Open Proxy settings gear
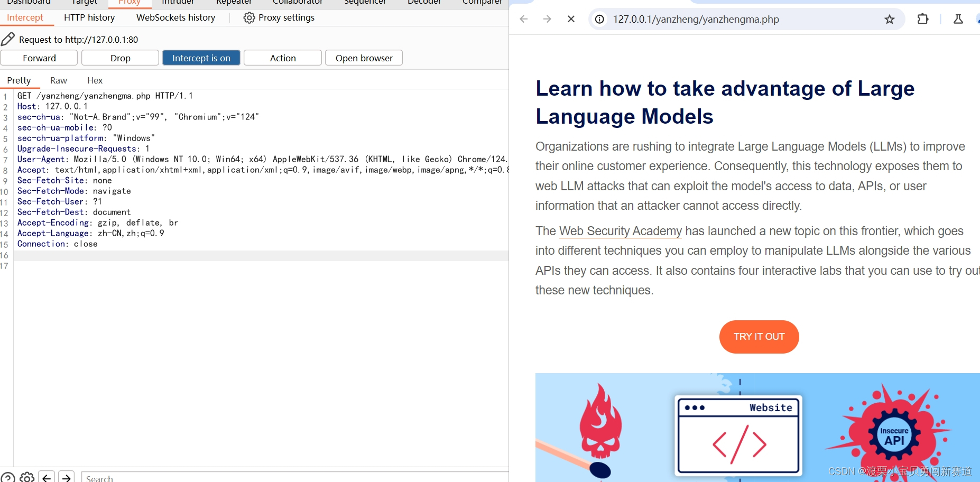980x482 pixels. (249, 17)
